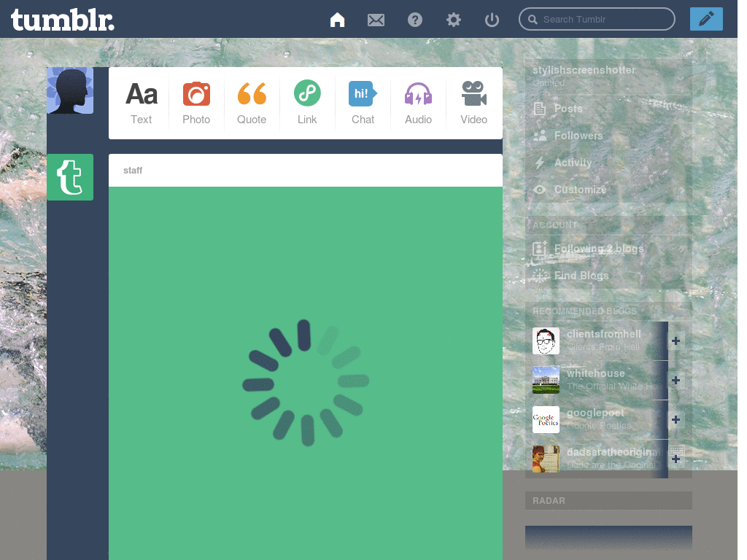Click inside the Search Tumblr field
Viewport: 747px width, 560px height.
click(597, 19)
